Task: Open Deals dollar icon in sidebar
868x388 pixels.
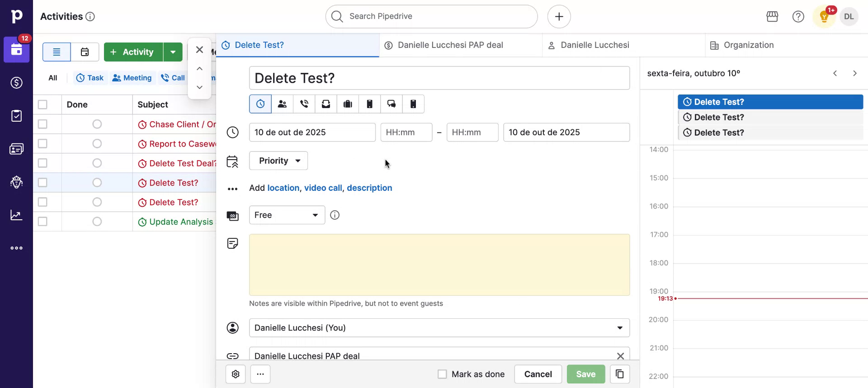Action: (17, 83)
